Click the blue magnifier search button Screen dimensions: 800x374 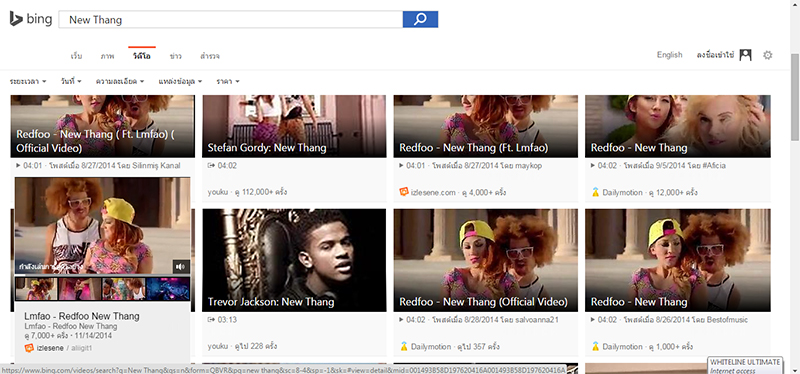420,19
